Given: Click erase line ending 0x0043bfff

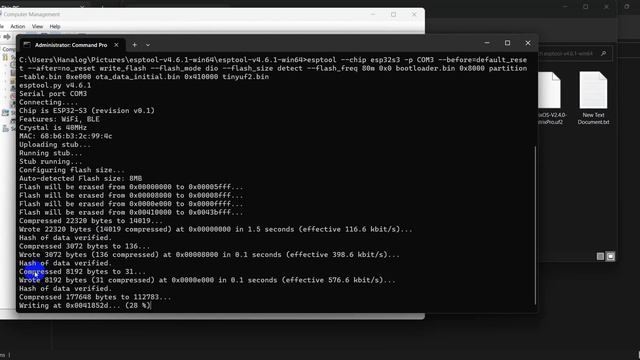Looking at the screenshot, I should (x=131, y=213).
